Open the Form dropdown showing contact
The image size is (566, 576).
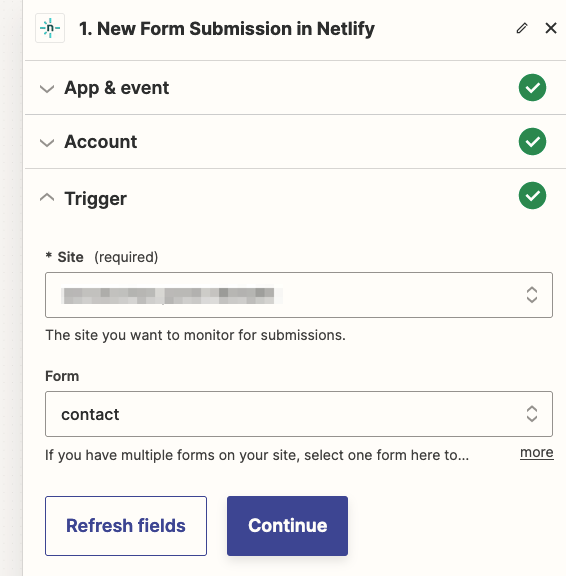(x=299, y=414)
